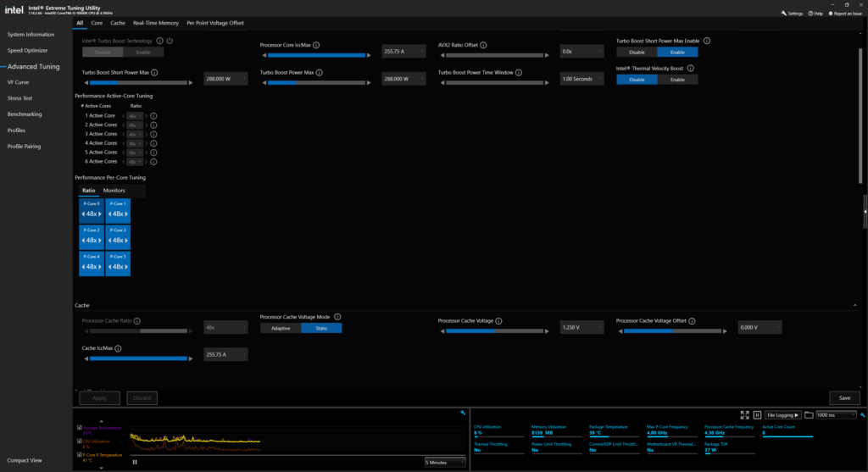Start File Logging
868x472 pixels.
pyautogui.click(x=783, y=415)
